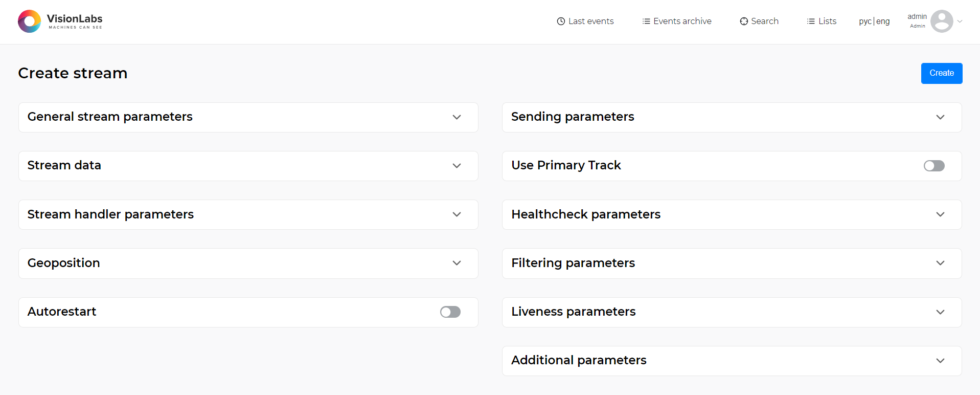The image size is (980, 395).
Task: Click the clock icon beside Last events
Action: point(561,21)
